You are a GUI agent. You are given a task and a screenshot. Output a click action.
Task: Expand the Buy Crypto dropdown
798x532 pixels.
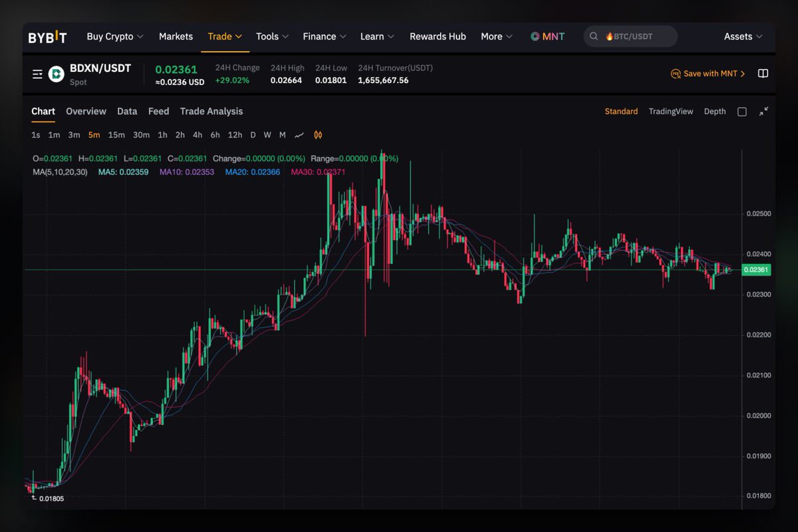(x=115, y=37)
